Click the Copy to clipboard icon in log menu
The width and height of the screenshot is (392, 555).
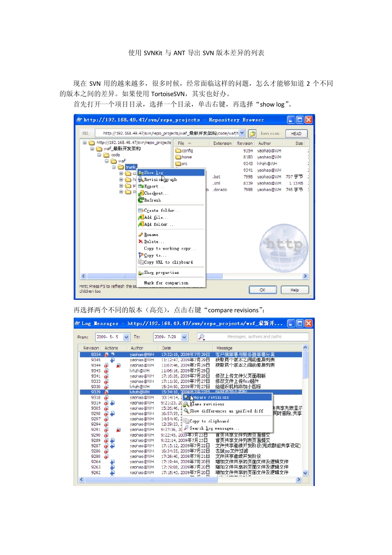pos(187,421)
